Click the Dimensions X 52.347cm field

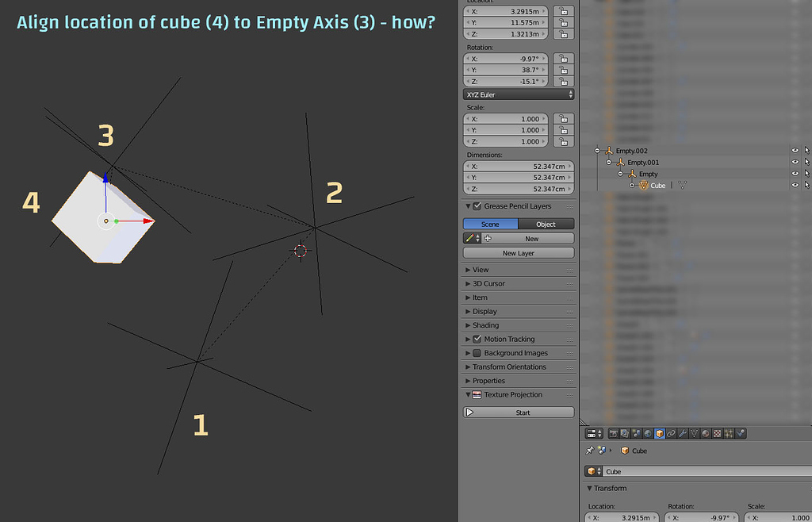point(519,167)
